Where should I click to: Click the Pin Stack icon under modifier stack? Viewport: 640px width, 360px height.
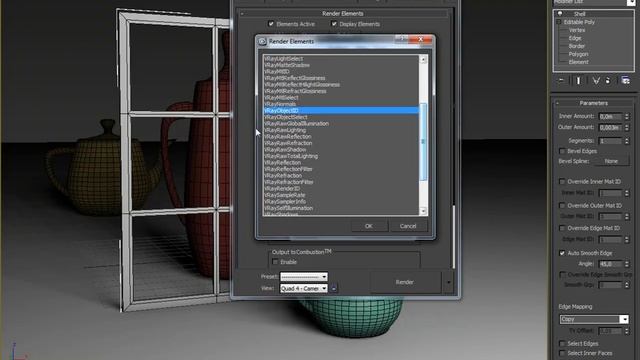[x=562, y=80]
